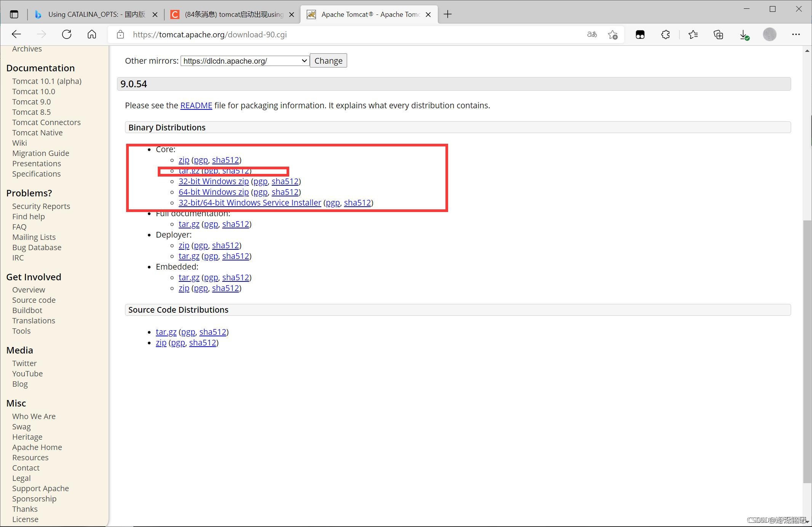Download Source Code zip

coord(161,343)
